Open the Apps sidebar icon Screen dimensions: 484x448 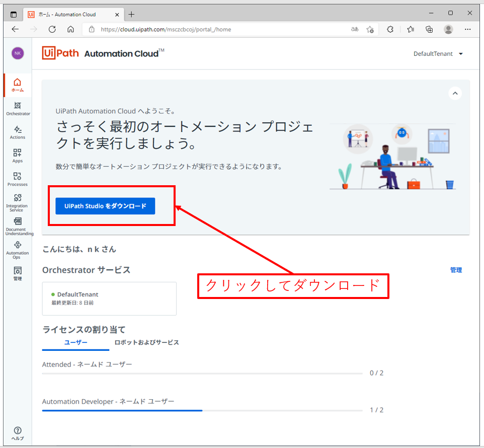click(18, 156)
